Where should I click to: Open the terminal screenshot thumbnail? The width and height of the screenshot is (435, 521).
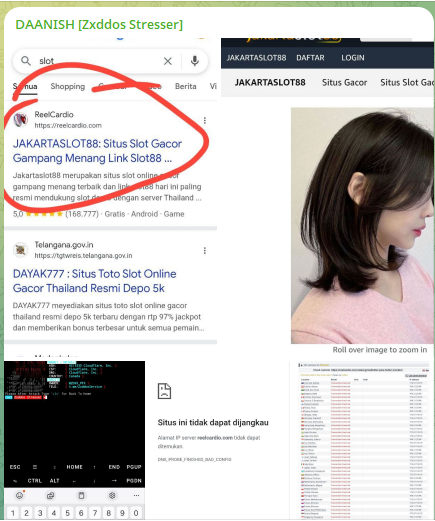click(x=74, y=440)
